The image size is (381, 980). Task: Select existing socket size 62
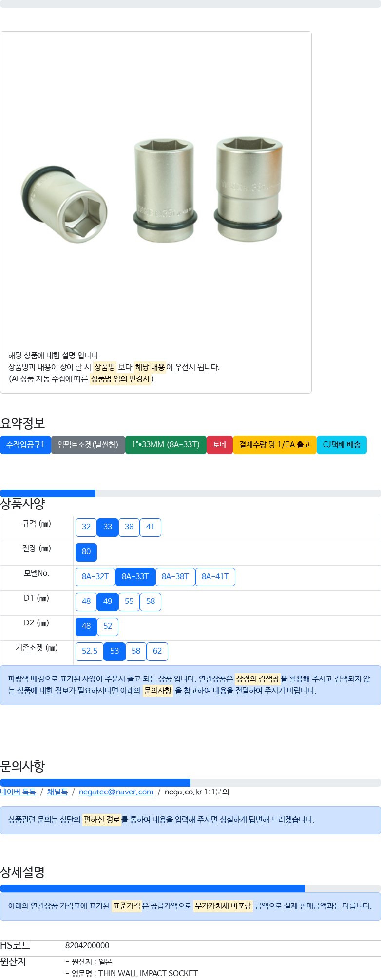point(157,651)
